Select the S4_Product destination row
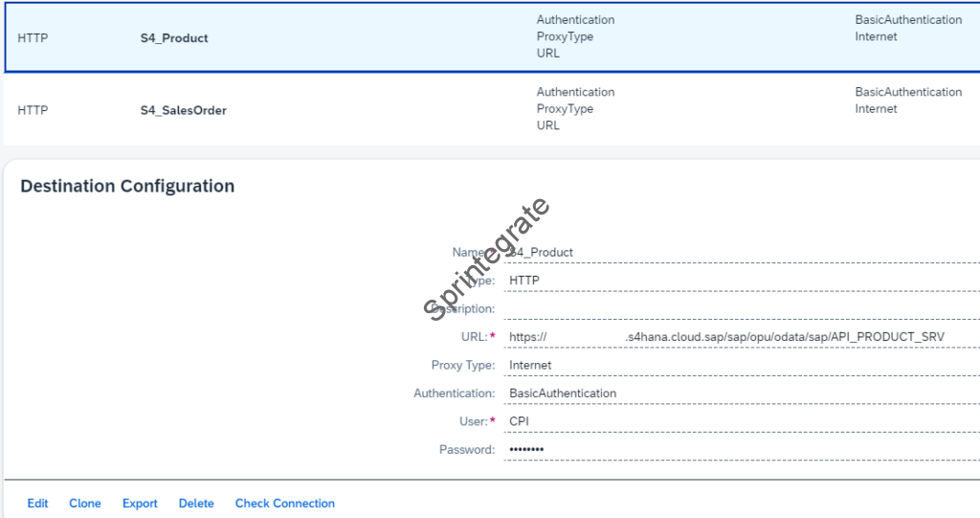 coord(174,38)
